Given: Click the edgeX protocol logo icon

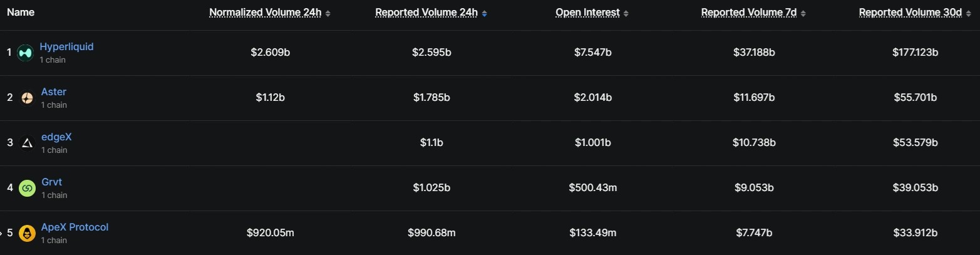Looking at the screenshot, I should (x=27, y=143).
